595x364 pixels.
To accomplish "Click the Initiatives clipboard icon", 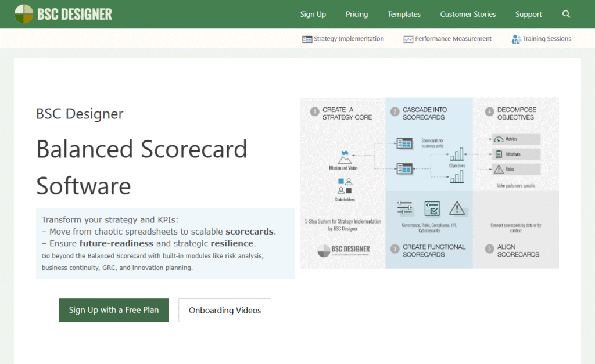I will click(499, 154).
